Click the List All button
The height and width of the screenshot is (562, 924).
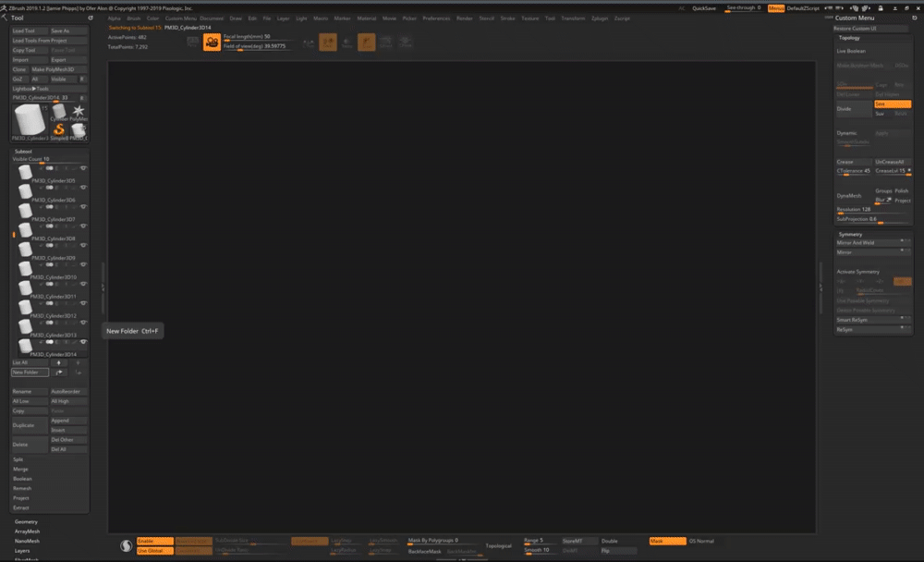coord(30,362)
